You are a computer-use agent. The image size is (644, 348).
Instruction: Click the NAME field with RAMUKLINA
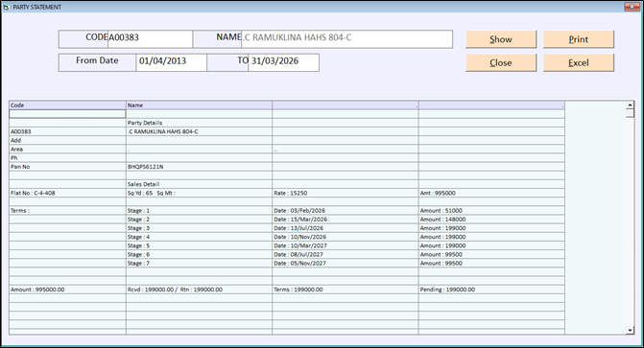(346, 39)
